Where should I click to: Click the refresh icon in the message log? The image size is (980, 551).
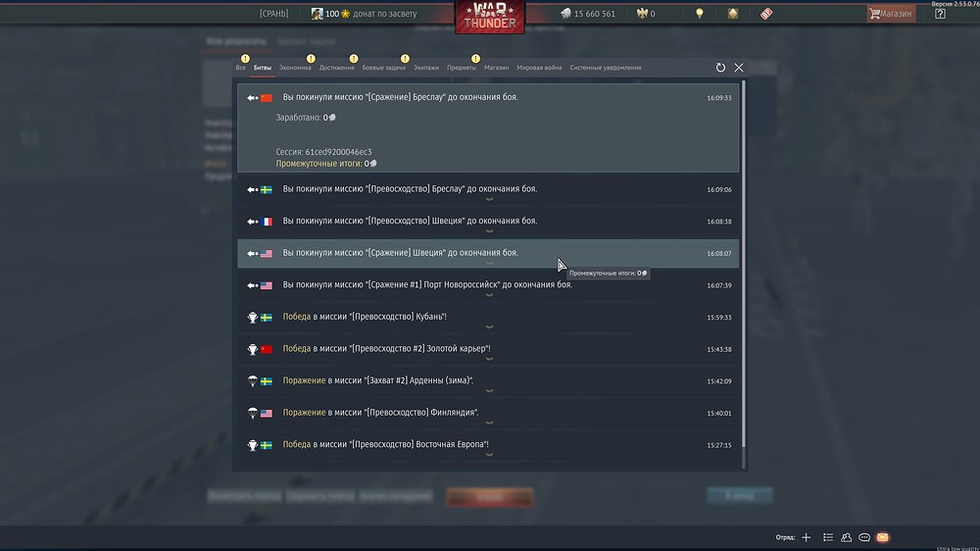(720, 68)
